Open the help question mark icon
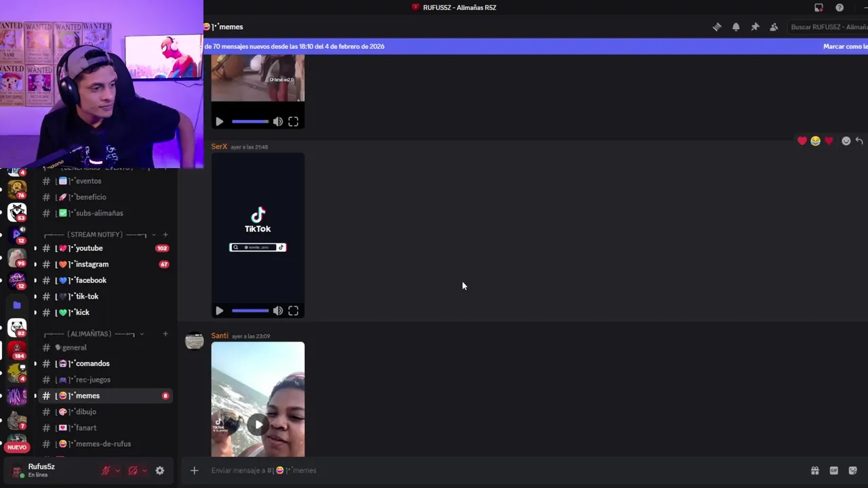 click(x=840, y=7)
